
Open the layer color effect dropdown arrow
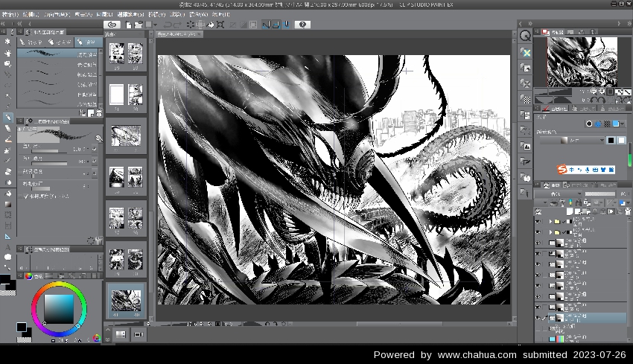pyautogui.click(x=622, y=124)
